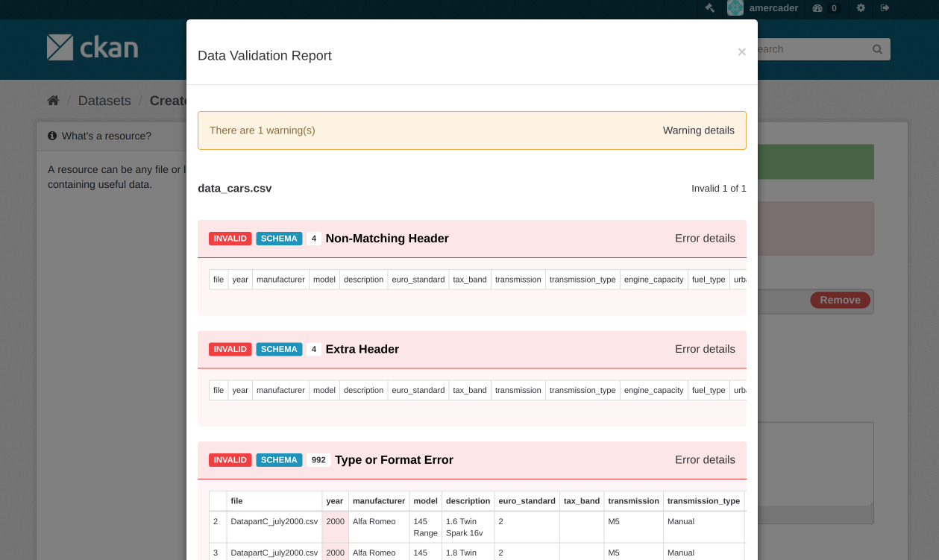Select Manual transmission_type cell in row 2
939x560 pixels.
703,527
